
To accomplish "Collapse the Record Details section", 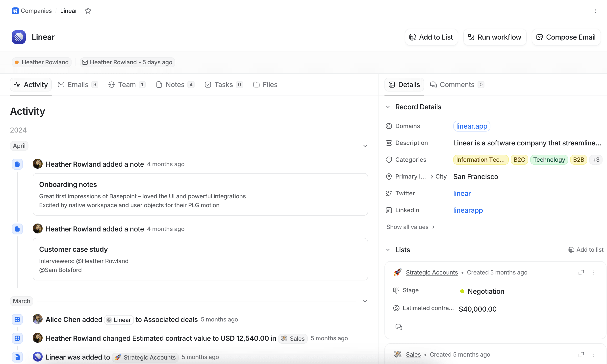I will tap(388, 107).
